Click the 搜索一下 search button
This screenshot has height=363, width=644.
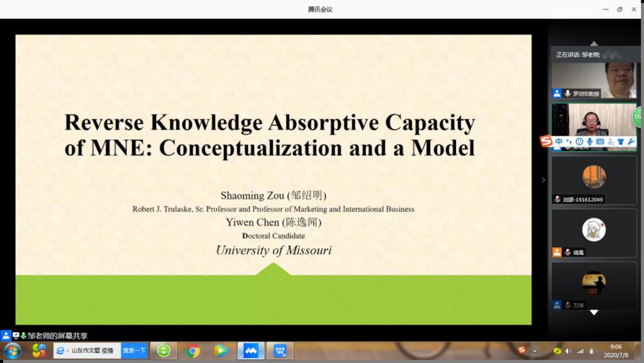133,350
